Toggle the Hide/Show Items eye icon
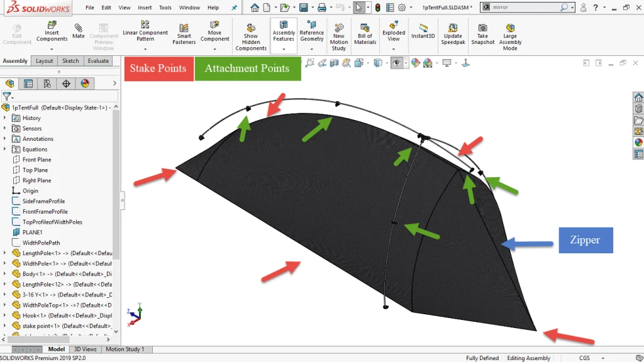The height and width of the screenshot is (362, 644). tap(396, 63)
